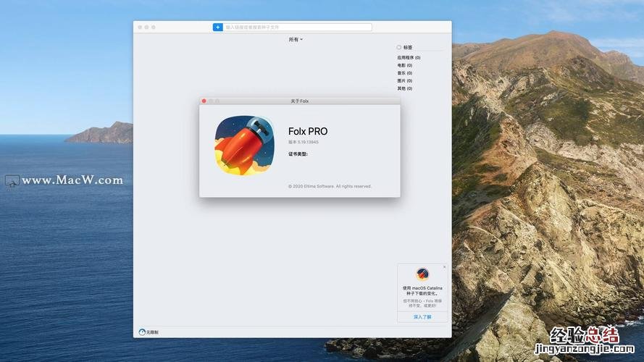The image size is (644, 362).
Task: Select the 音乐 (0) tag
Action: (404, 72)
